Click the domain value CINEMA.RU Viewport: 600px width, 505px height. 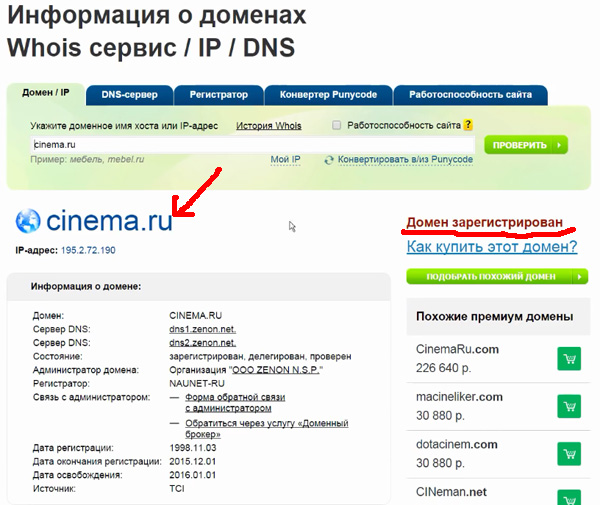[196, 316]
